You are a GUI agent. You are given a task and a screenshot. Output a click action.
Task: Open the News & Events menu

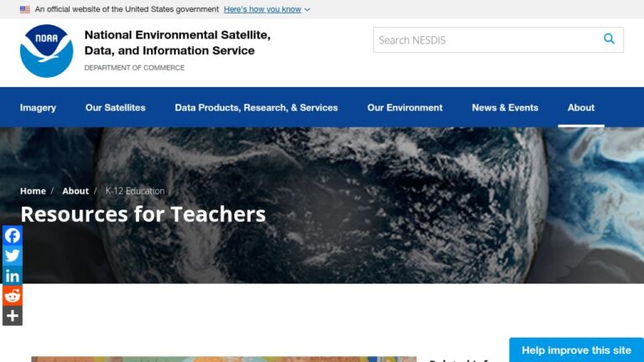(505, 107)
